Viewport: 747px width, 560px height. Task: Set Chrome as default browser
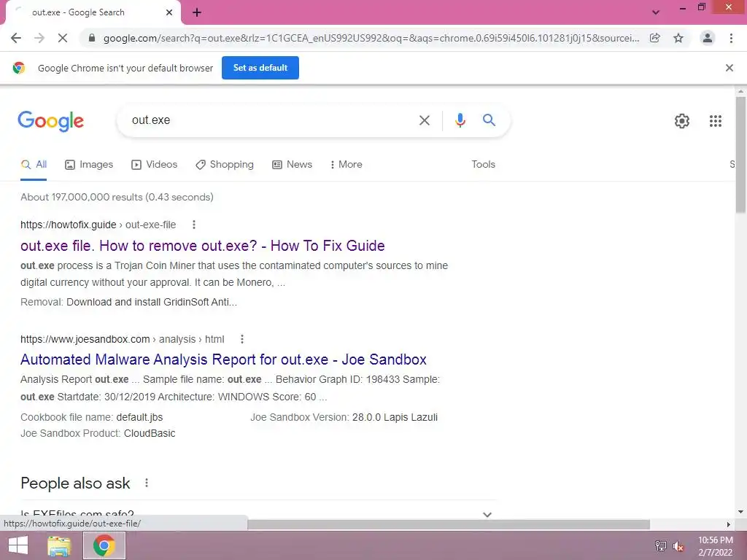pos(260,68)
